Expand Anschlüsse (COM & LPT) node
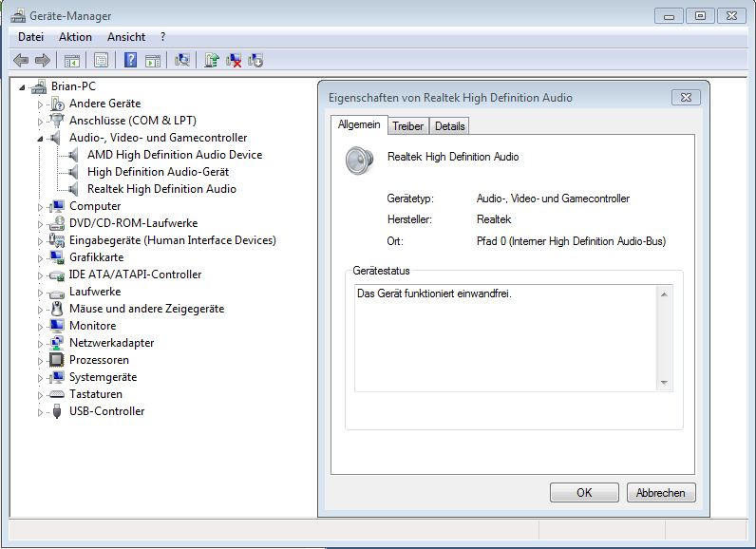Image resolution: width=756 pixels, height=549 pixels. [40, 122]
